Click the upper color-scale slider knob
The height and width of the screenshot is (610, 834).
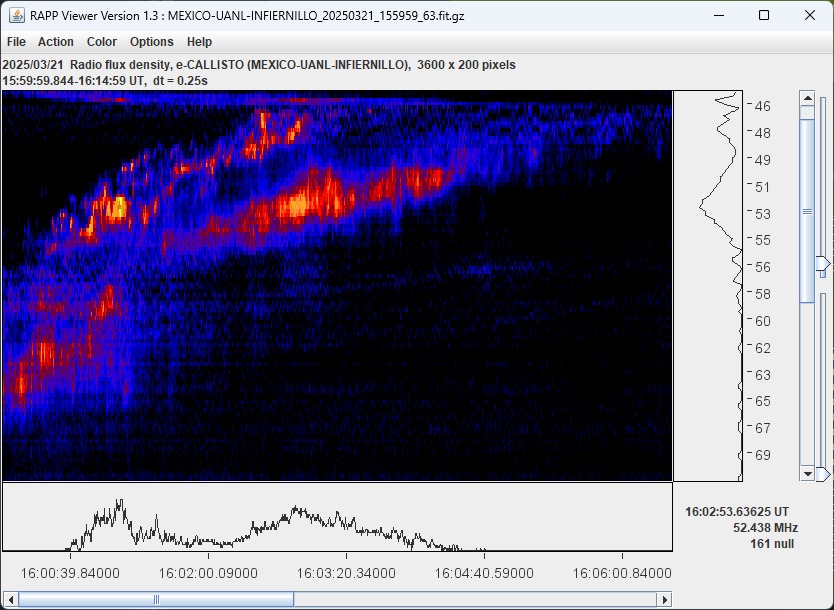823,264
